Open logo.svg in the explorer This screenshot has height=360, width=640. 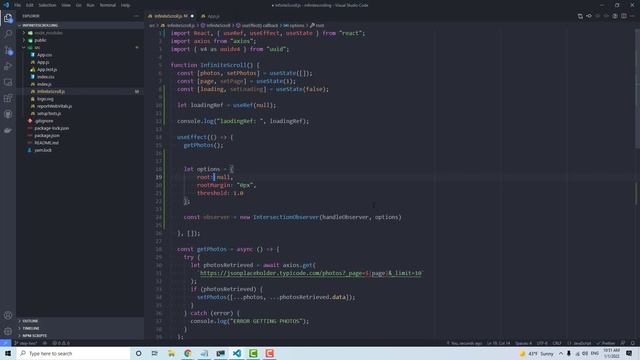point(45,99)
